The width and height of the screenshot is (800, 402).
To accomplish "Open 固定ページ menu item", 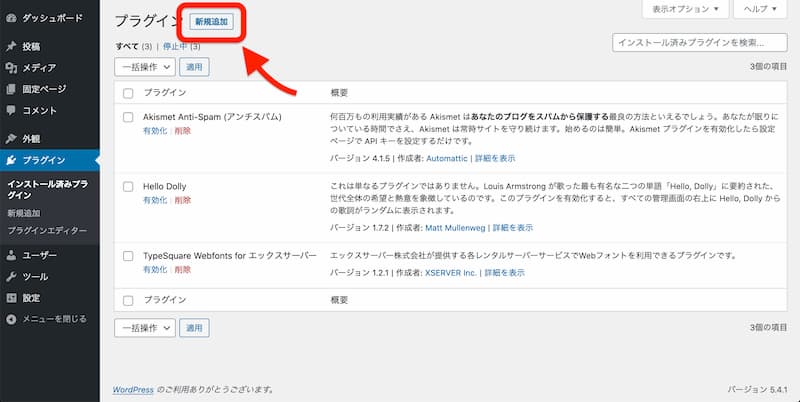I will [x=44, y=89].
